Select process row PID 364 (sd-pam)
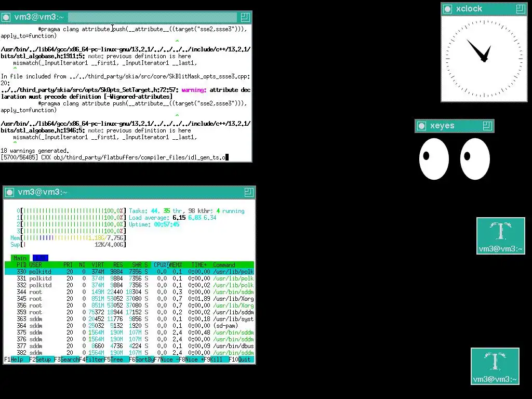This screenshot has width=532, height=399. click(129, 326)
